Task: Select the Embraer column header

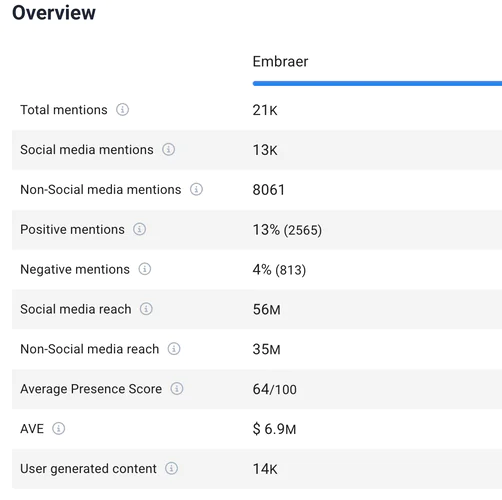Action: [280, 61]
